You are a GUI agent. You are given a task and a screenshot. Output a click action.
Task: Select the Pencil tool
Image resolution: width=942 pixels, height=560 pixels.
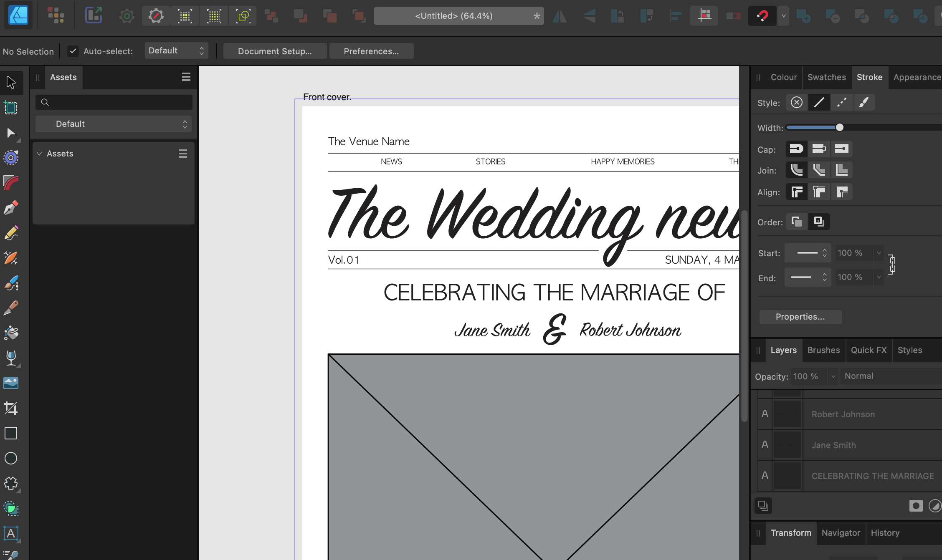11,233
